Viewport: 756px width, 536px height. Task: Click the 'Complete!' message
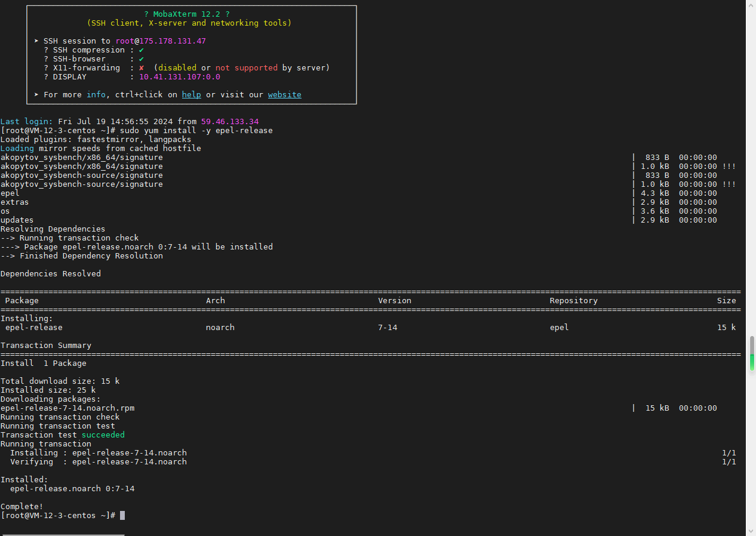click(x=22, y=507)
